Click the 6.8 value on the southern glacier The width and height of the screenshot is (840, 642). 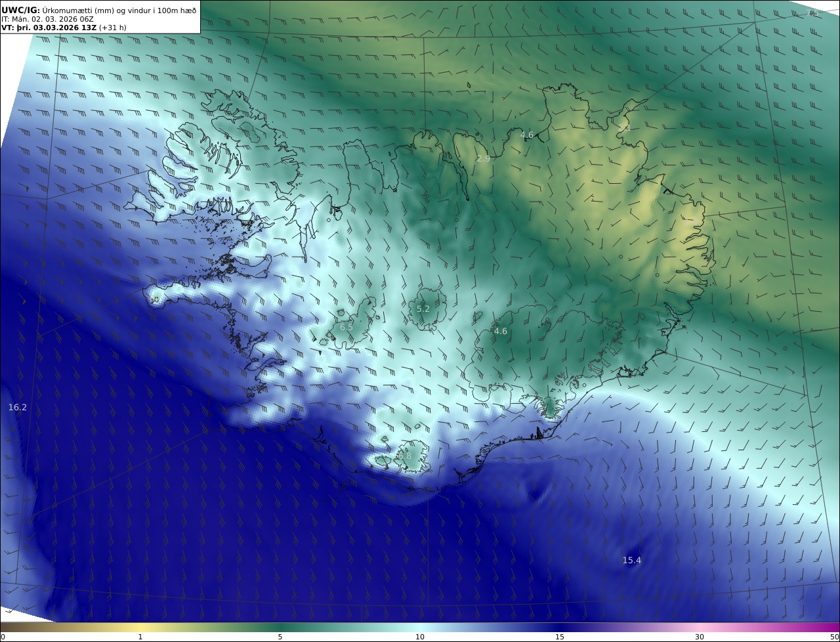coord(405,456)
